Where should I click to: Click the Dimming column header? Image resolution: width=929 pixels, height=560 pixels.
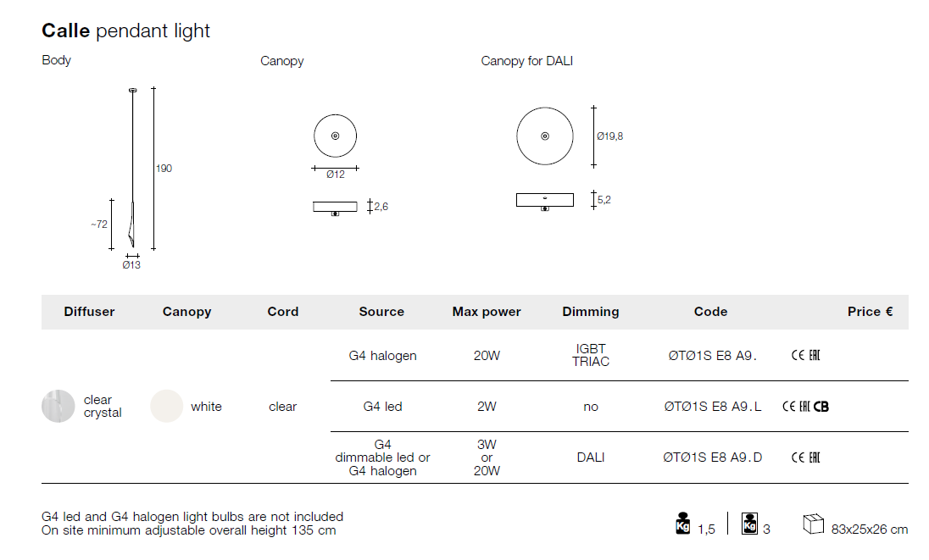click(591, 312)
